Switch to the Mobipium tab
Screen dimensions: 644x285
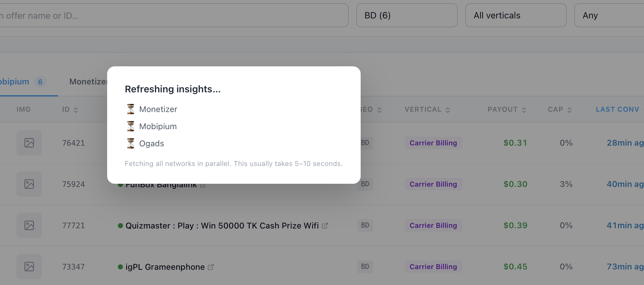[x=23, y=82]
